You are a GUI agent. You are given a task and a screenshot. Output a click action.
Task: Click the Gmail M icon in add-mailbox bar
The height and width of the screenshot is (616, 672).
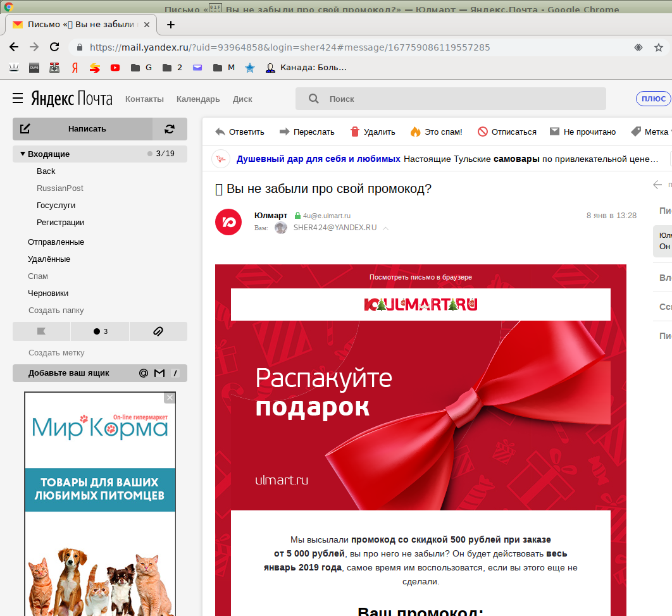tap(159, 373)
